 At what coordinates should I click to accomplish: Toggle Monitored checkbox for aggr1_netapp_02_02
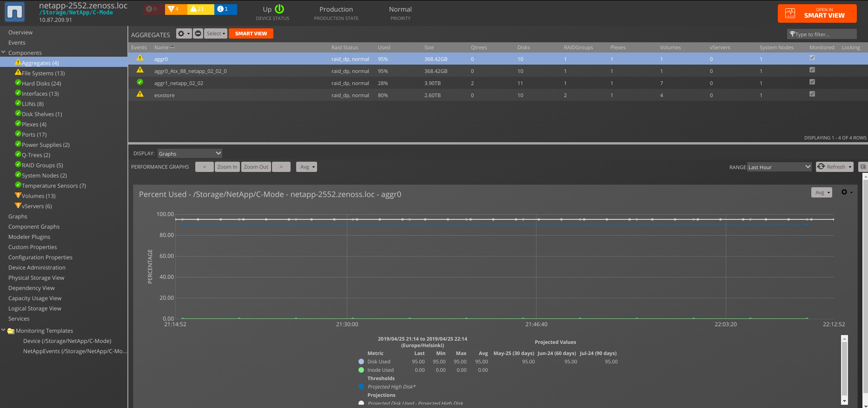[812, 82]
